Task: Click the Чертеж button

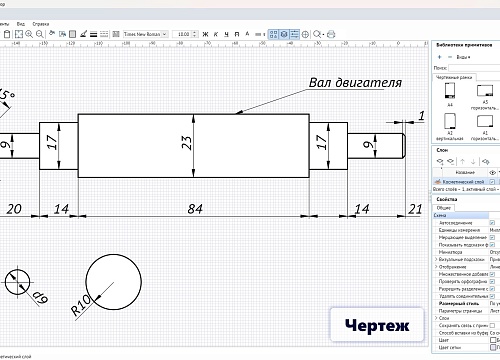Action: 377,325
